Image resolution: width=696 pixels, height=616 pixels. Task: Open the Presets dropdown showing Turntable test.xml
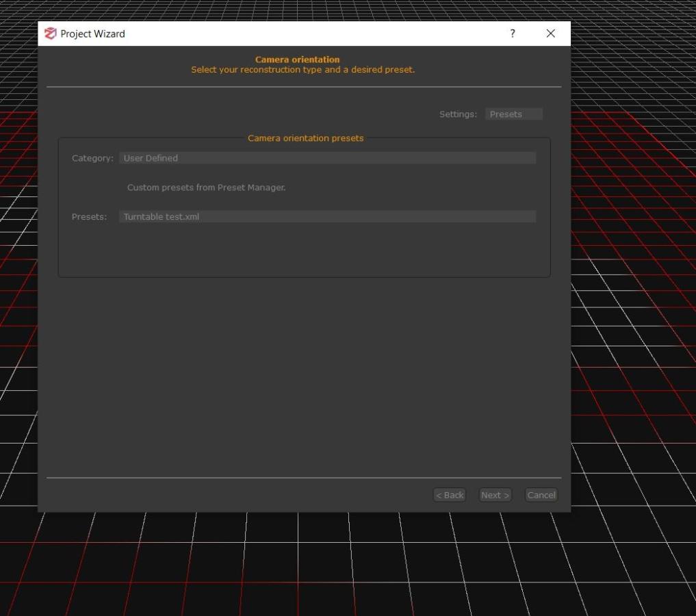(x=327, y=216)
